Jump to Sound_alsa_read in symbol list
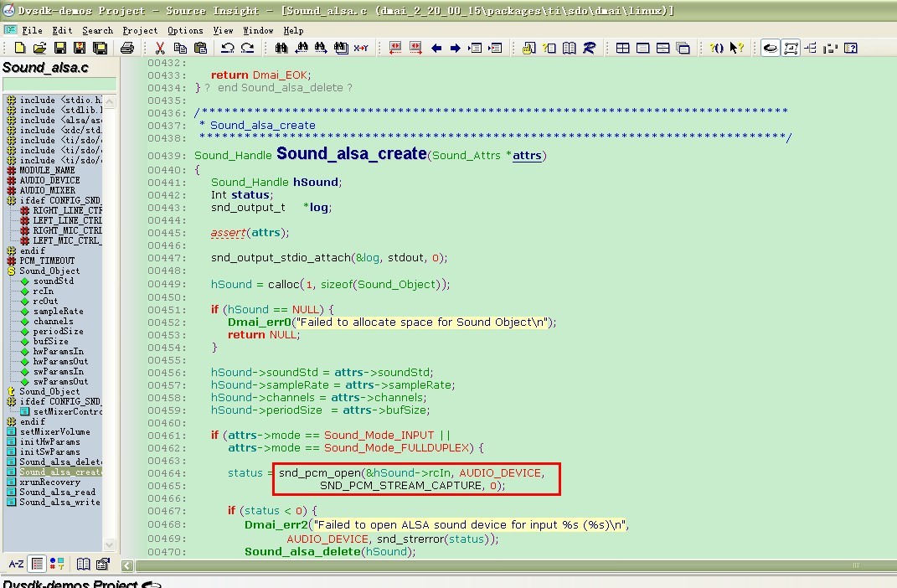The image size is (897, 588). (x=57, y=492)
